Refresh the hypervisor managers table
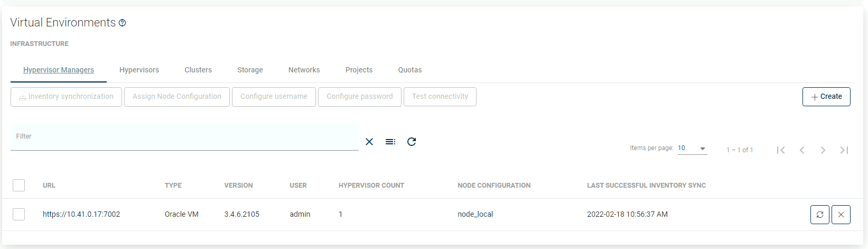 [412, 142]
